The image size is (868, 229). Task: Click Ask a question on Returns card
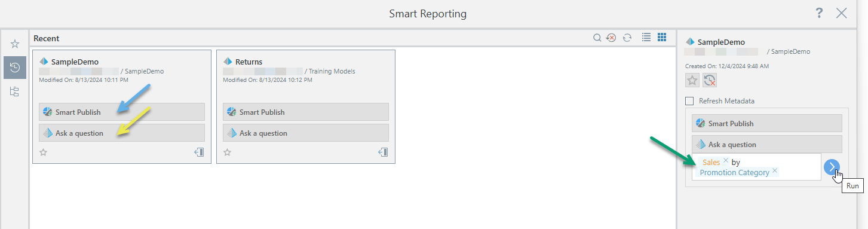point(306,133)
